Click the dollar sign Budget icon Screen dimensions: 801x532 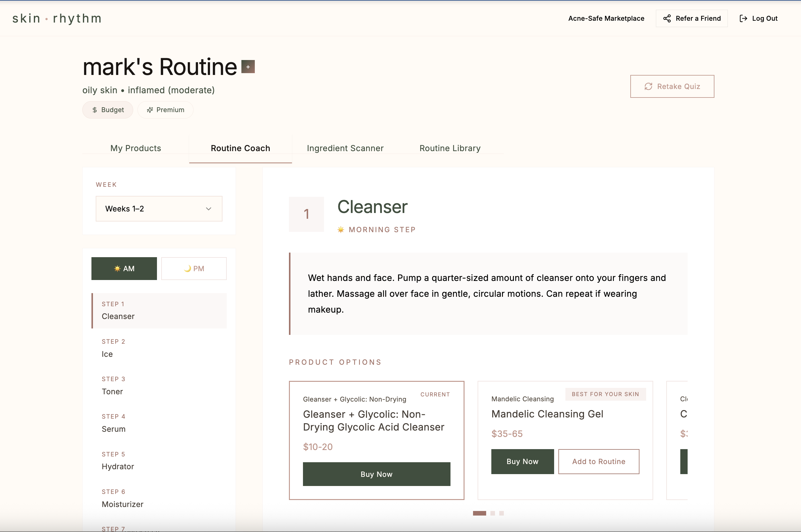95,110
